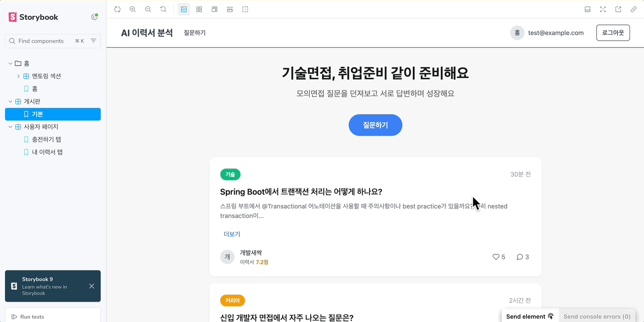Click the Send element button
The image size is (644, 322).
[530, 317]
